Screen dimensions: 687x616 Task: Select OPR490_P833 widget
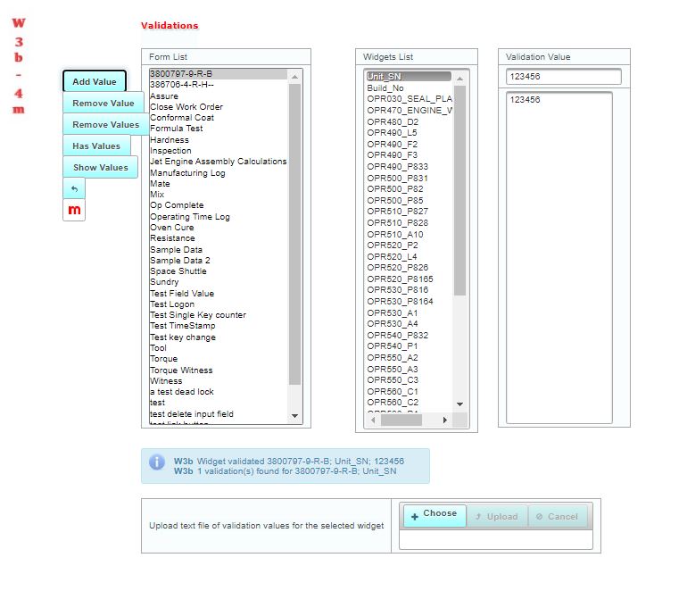(x=409, y=166)
